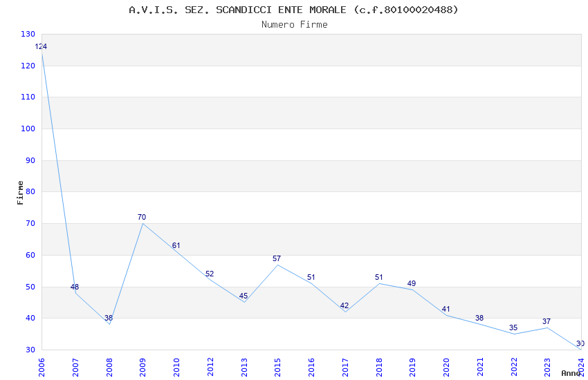Image resolution: width=588 pixels, height=380 pixels.
Task: Select year 2008 on the x-axis
Action: click(x=109, y=367)
